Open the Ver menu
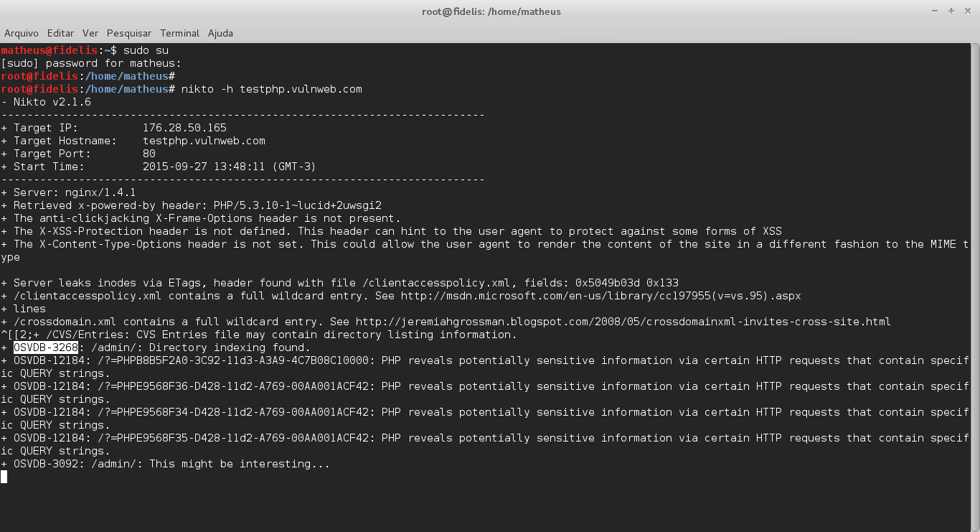Viewport: 980px width, 532px height. tap(90, 33)
